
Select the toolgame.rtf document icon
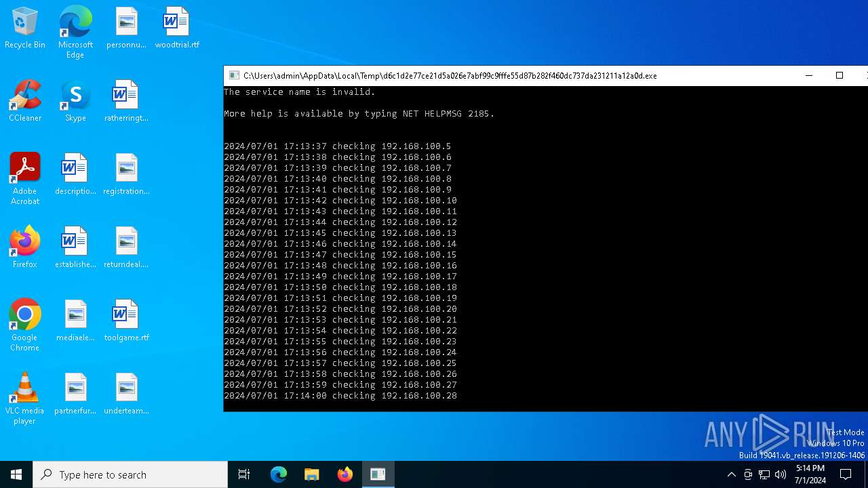point(126,321)
